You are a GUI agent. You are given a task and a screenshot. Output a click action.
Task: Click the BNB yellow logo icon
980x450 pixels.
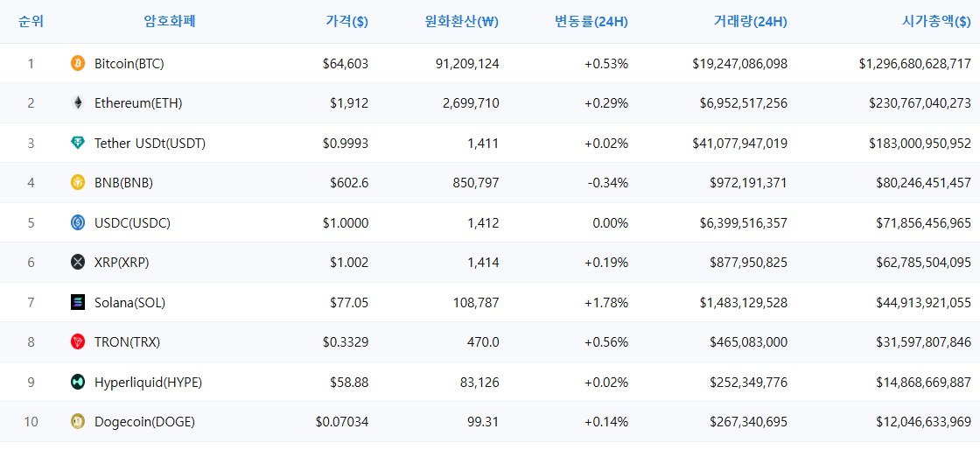coord(78,182)
